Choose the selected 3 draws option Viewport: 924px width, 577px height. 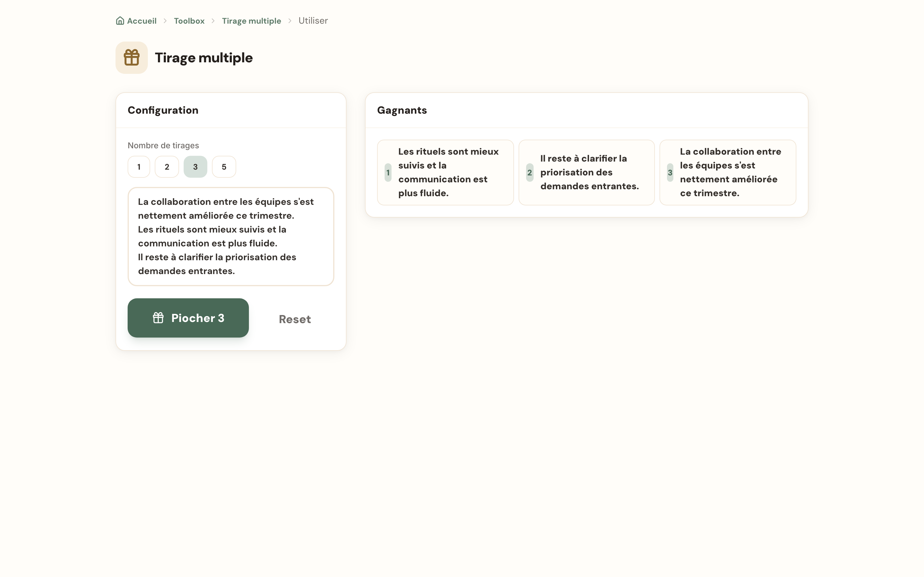195,167
